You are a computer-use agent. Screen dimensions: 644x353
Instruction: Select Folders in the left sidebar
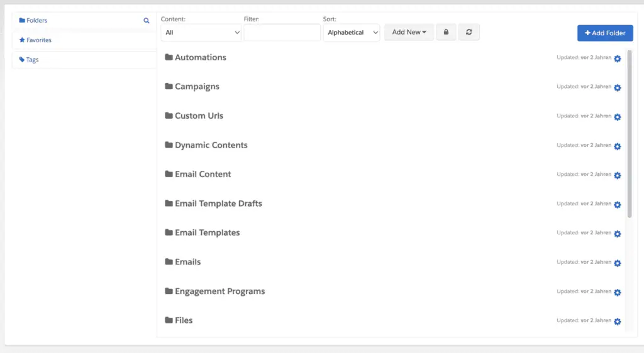(x=33, y=20)
